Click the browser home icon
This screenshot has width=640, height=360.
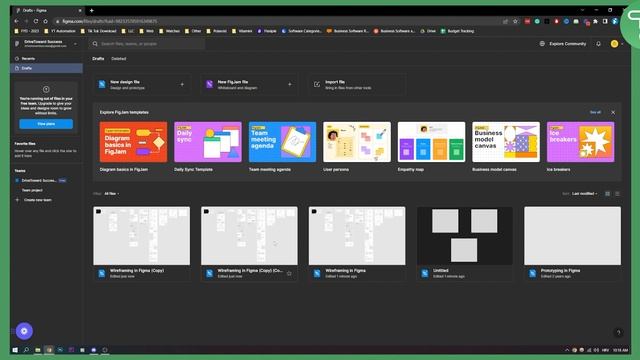[45, 21]
